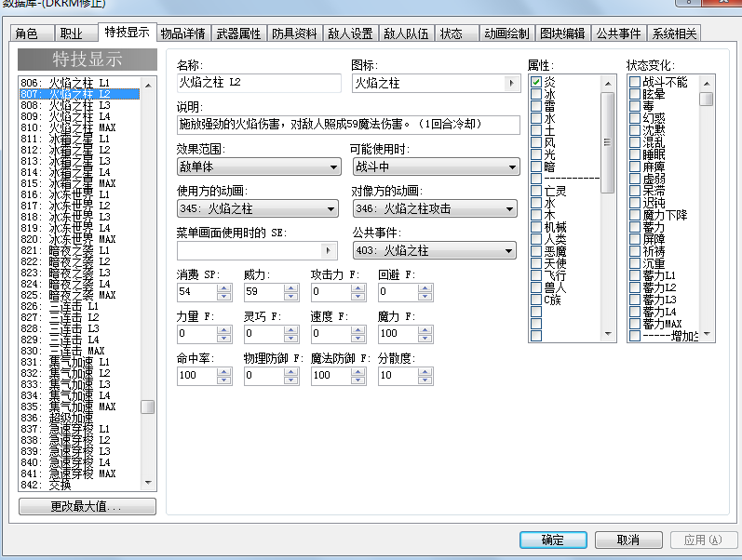
Task: Check the 机械 attribute checkbox
Action: coord(536,227)
